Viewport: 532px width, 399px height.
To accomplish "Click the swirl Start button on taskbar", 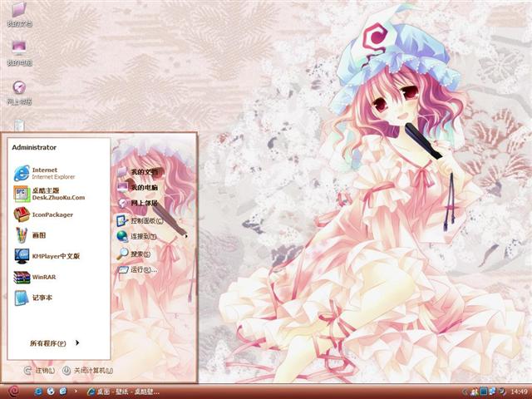I will (13, 392).
